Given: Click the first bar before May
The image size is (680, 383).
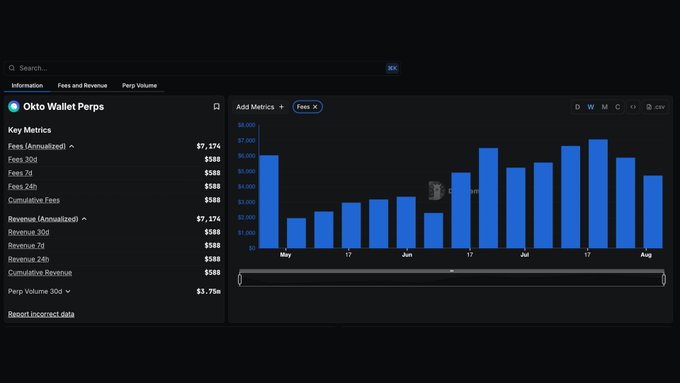Looking at the screenshot, I should point(269,202).
